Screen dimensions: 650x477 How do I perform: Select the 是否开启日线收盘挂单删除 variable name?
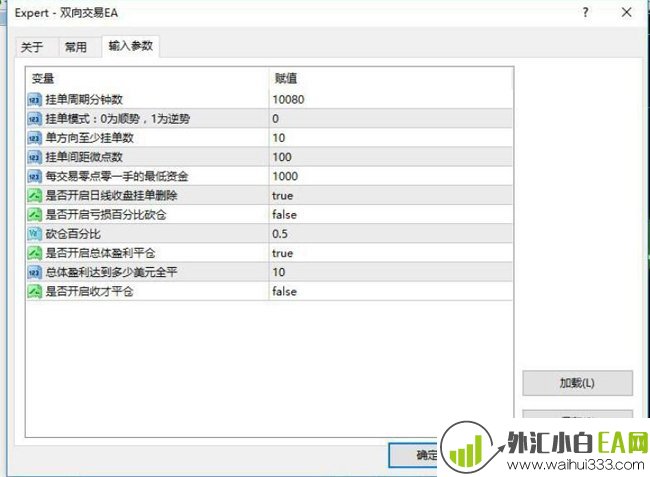pos(112,196)
